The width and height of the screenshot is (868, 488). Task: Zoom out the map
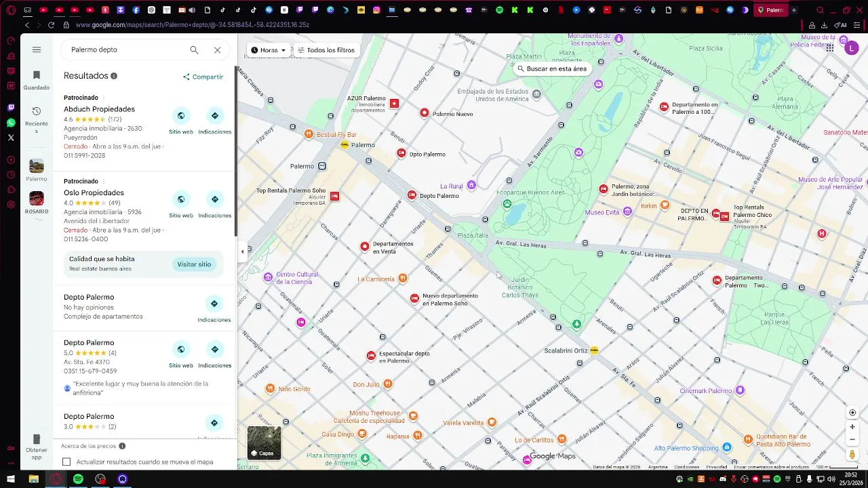[852, 439]
